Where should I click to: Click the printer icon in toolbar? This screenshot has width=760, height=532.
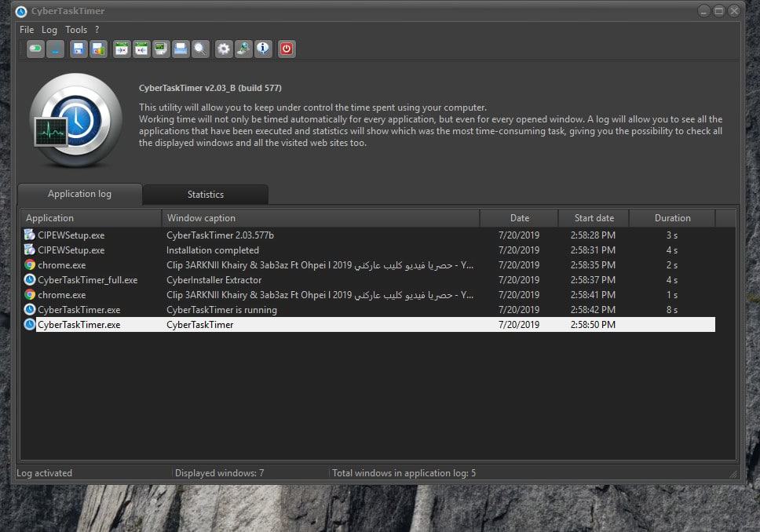181,49
